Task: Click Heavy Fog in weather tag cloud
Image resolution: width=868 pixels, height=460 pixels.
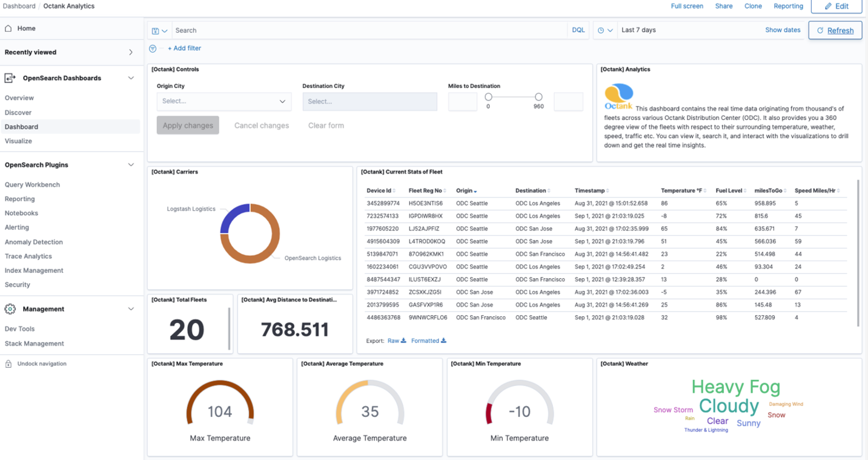Action: coord(735,387)
